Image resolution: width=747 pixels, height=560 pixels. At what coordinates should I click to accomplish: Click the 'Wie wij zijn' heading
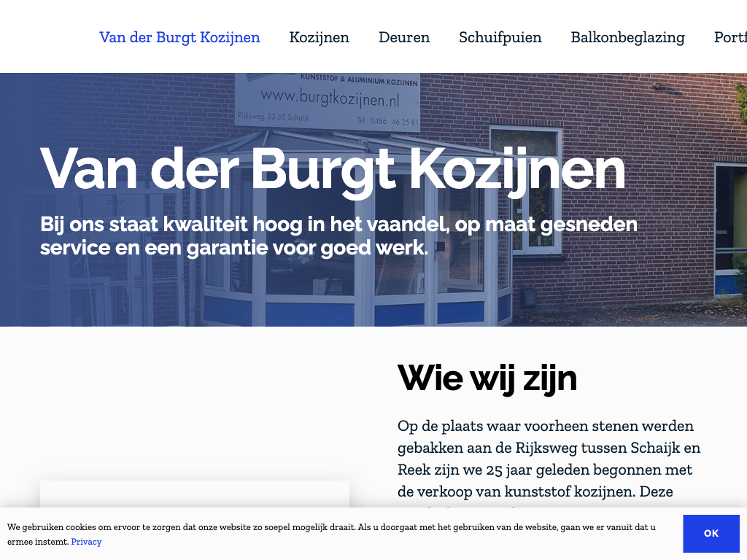point(487,378)
